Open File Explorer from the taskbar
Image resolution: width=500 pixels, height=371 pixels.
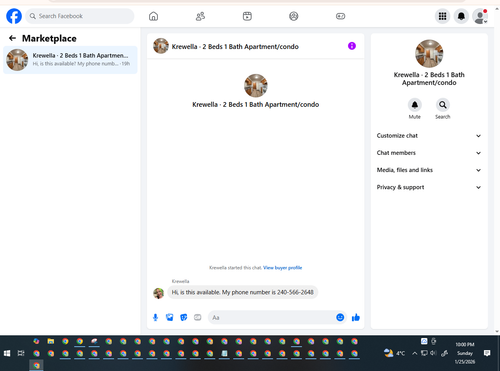51,341
